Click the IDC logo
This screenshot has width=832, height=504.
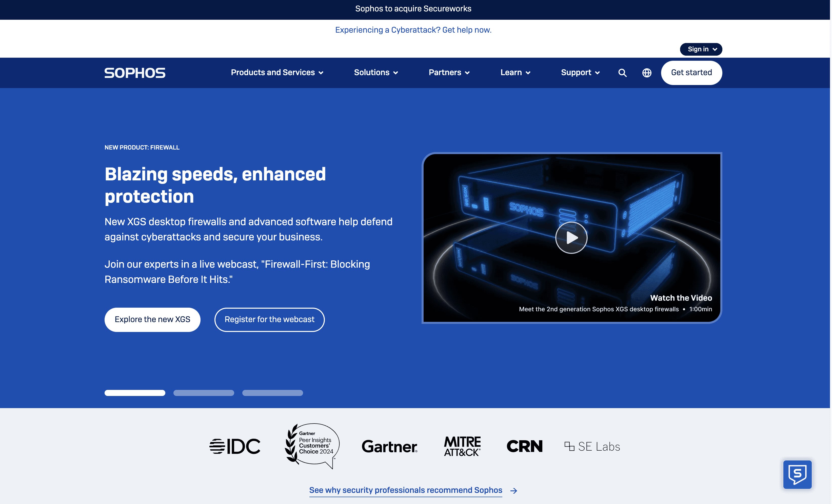click(x=235, y=446)
